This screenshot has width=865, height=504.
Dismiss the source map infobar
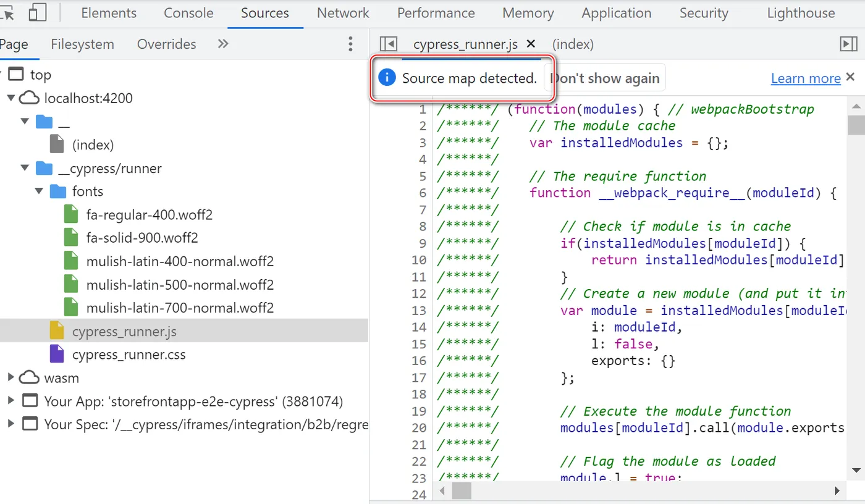pyautogui.click(x=851, y=77)
